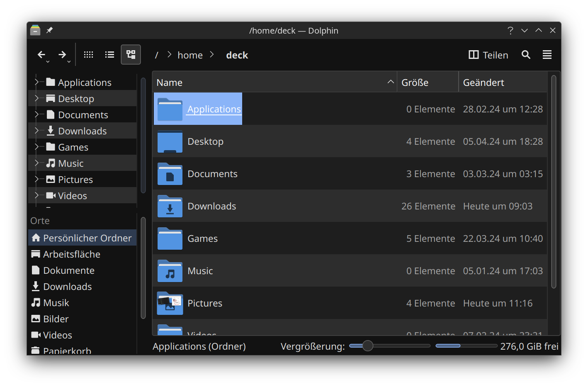Screen dimensions: 588x387
Task: Select Games in the folder tree
Action: [x=73, y=147]
